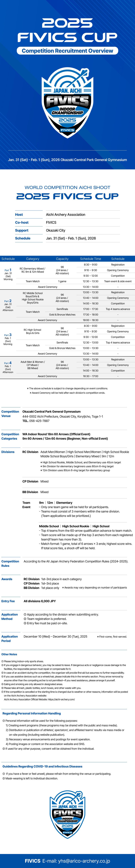This screenshot has height=868, width=135.
Task: Click the 2025 FIVICS CUP title in the blue header
Action: click(67, 30)
